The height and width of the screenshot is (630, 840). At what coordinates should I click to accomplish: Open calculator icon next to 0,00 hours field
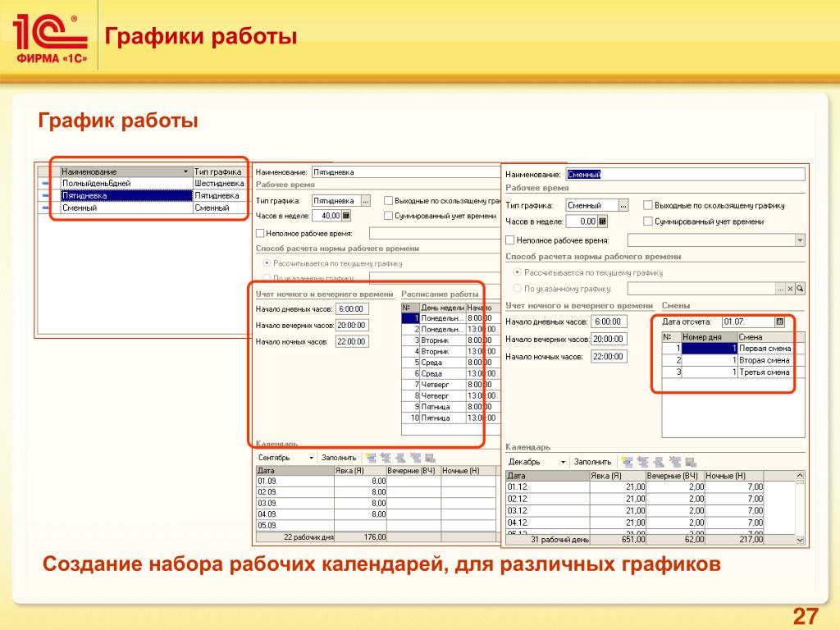pos(603,221)
